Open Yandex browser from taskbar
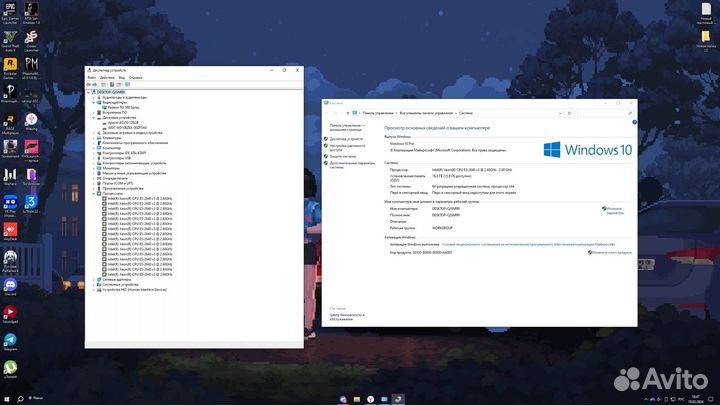This screenshot has width=720, height=405. click(370, 399)
